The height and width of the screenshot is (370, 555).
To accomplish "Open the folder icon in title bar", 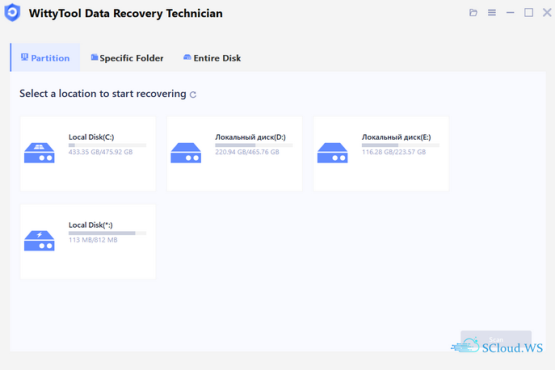I will pos(473,13).
